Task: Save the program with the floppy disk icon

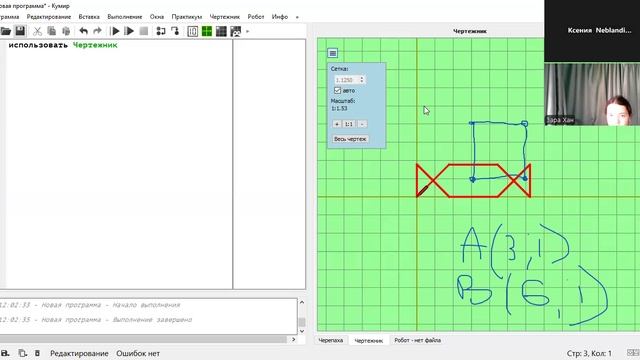Action: [x=20, y=31]
